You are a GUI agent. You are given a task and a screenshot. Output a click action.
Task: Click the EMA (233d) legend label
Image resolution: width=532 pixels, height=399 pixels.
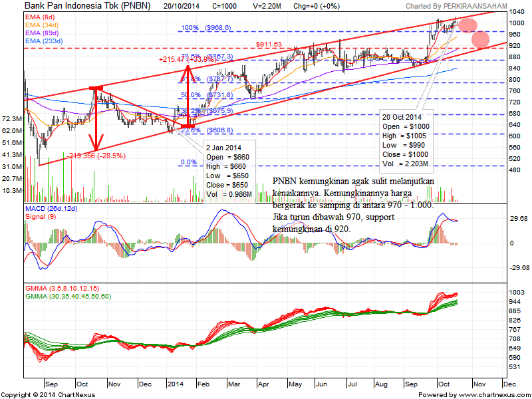tap(44, 41)
